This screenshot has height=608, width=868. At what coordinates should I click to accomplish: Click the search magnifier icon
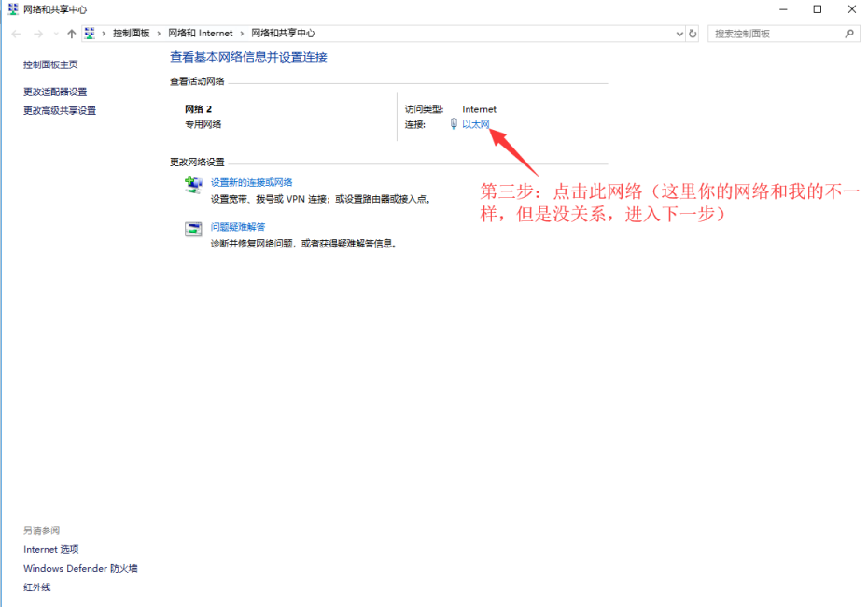point(847,33)
